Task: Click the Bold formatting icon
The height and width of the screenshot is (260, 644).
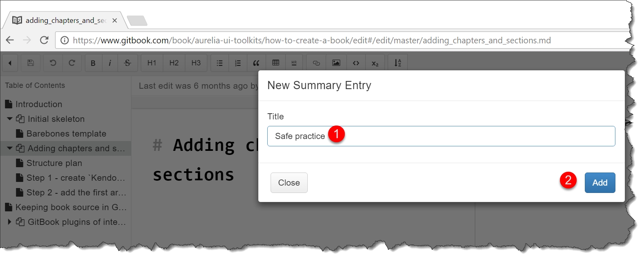Action: click(x=93, y=63)
